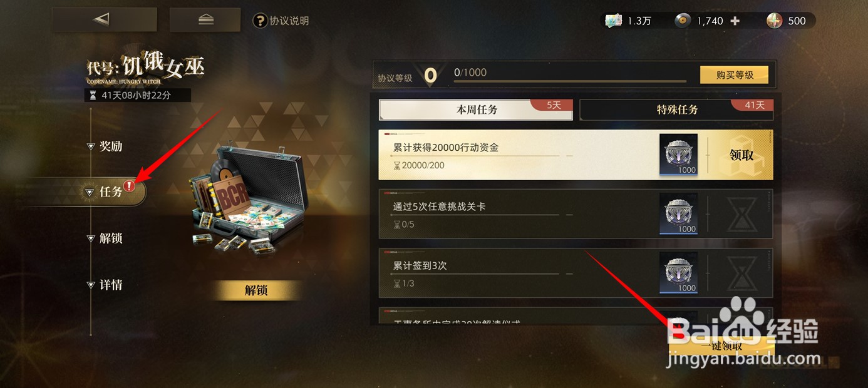Click the home icon button
The height and width of the screenshot is (388, 868).
click(205, 20)
